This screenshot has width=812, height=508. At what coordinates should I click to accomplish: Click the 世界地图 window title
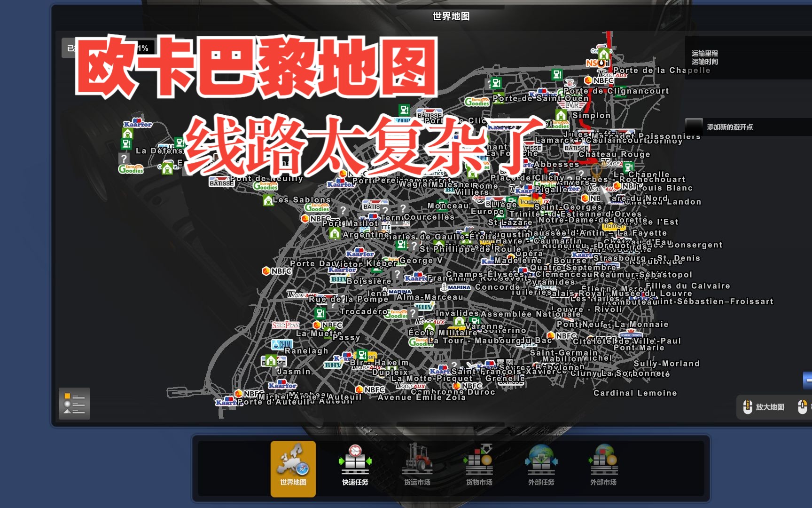tap(451, 16)
